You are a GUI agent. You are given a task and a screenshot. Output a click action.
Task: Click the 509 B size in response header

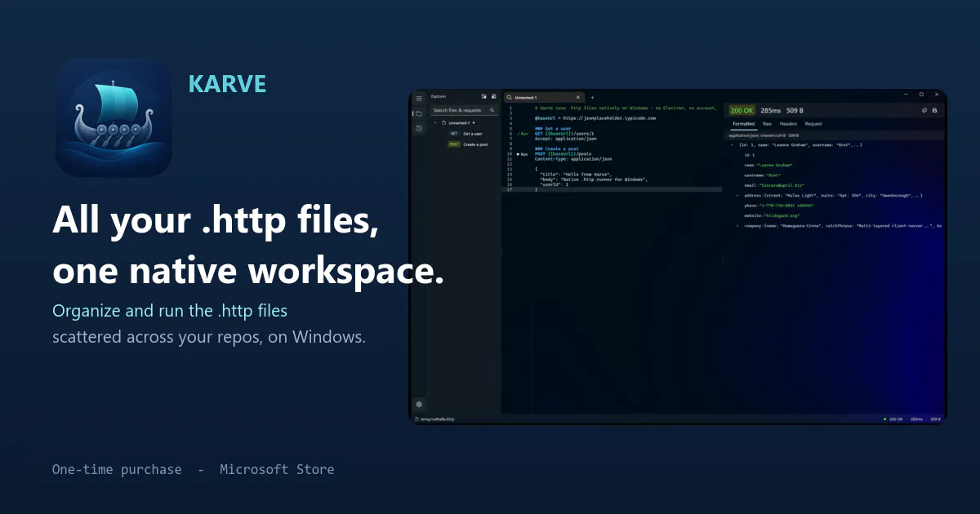pos(795,110)
